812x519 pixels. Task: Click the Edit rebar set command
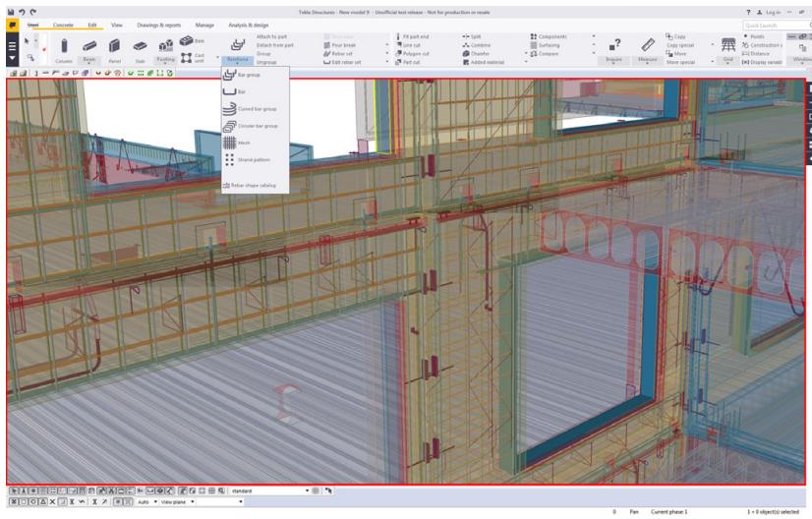[342, 62]
